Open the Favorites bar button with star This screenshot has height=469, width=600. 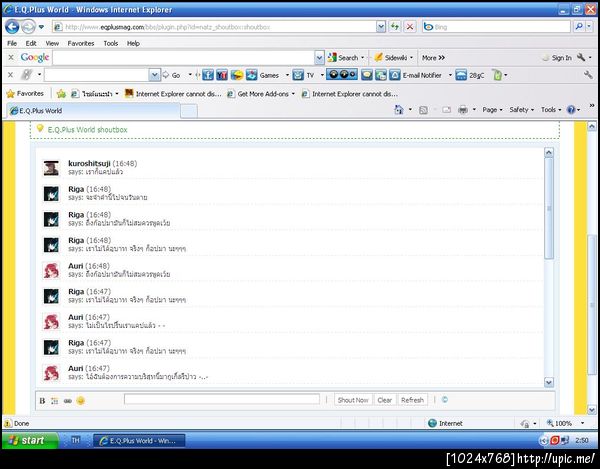[x=25, y=94]
